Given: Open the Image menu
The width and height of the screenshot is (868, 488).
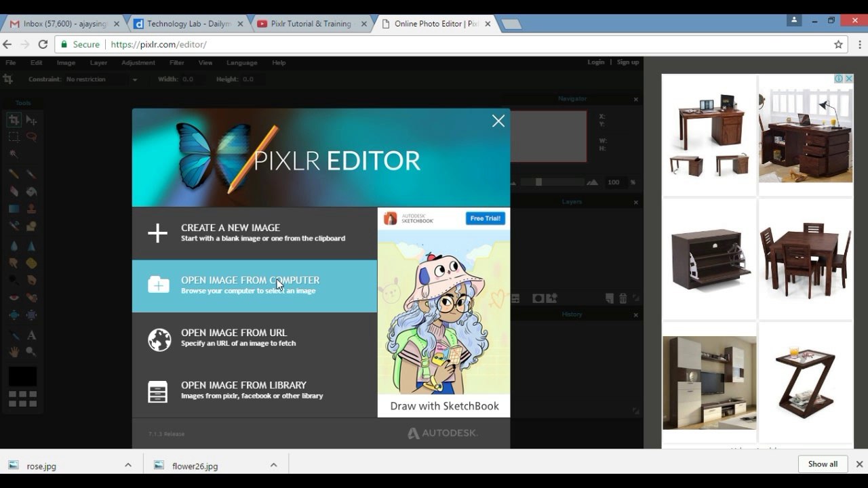Looking at the screenshot, I should pyautogui.click(x=66, y=62).
